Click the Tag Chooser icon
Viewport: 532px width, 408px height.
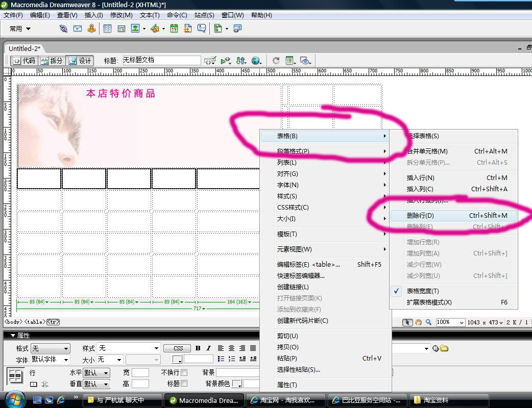[237, 29]
